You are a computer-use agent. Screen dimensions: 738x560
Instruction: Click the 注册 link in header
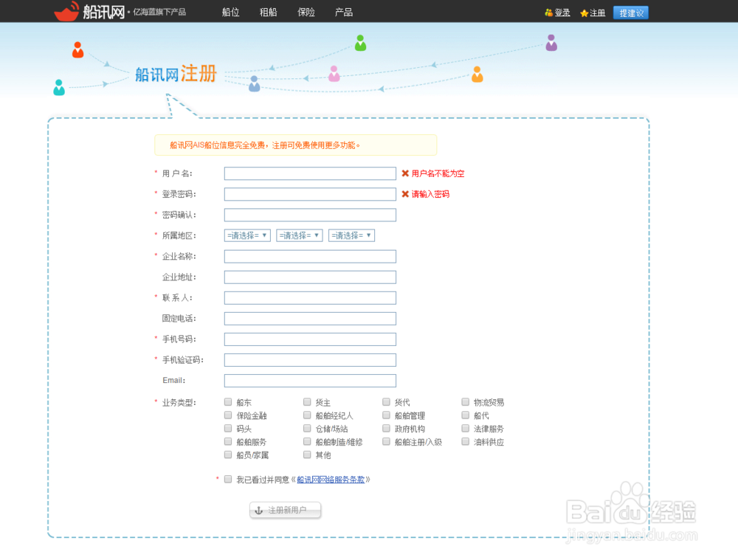pyautogui.click(x=597, y=13)
